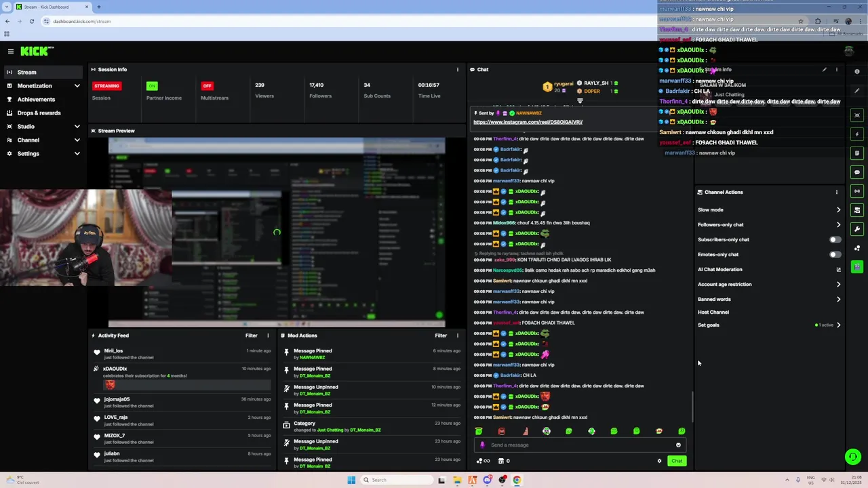Image resolution: width=868 pixels, height=488 pixels.
Task: Click the info icon in right sidebar
Action: tap(857, 71)
